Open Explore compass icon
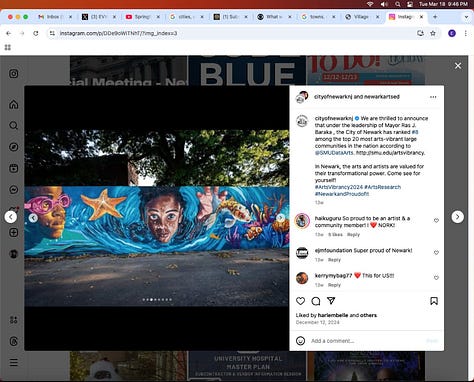This screenshot has height=382, width=474. (x=14, y=147)
